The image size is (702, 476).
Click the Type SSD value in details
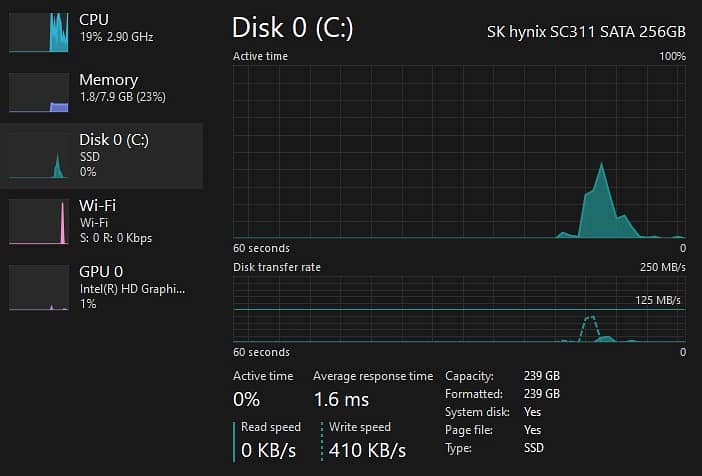coord(535,448)
